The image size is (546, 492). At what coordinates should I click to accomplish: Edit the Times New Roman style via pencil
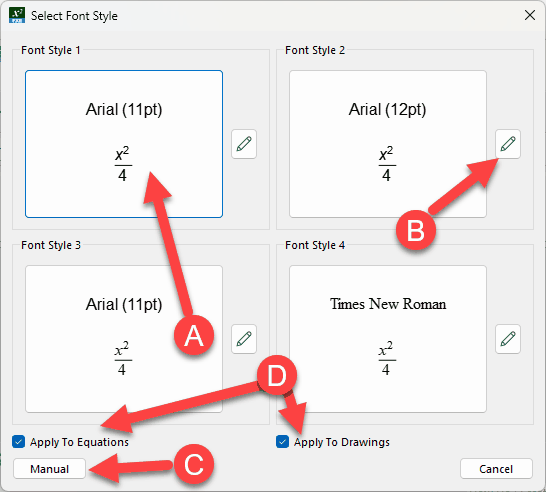(x=508, y=339)
